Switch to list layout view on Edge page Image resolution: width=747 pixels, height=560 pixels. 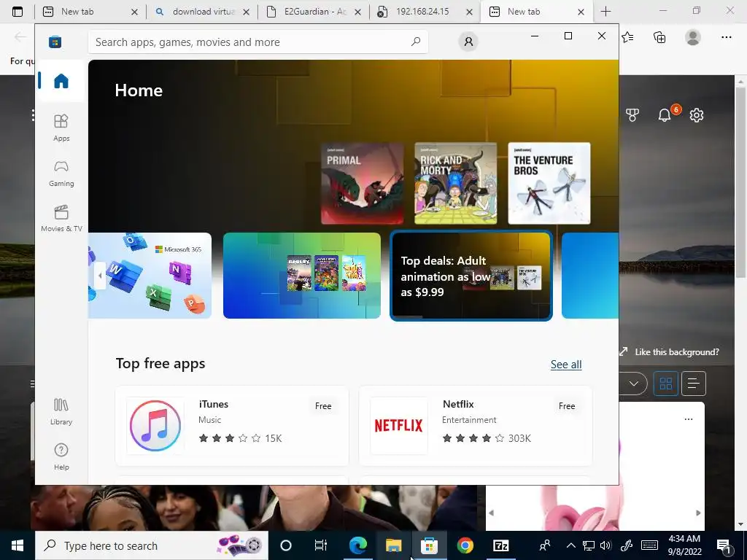click(x=694, y=384)
